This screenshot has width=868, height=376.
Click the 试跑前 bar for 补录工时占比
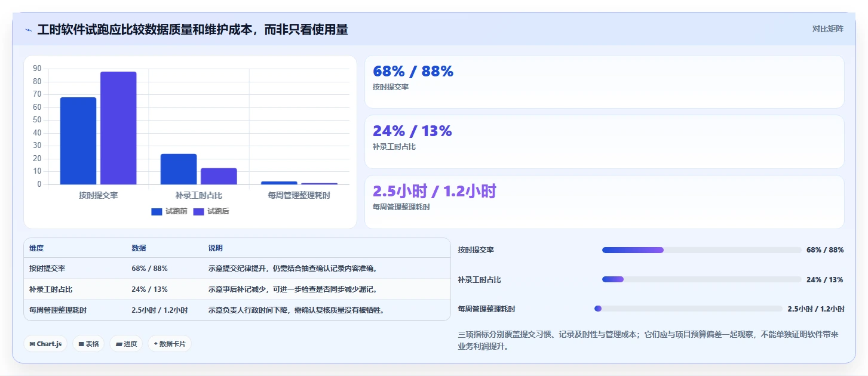point(179,169)
